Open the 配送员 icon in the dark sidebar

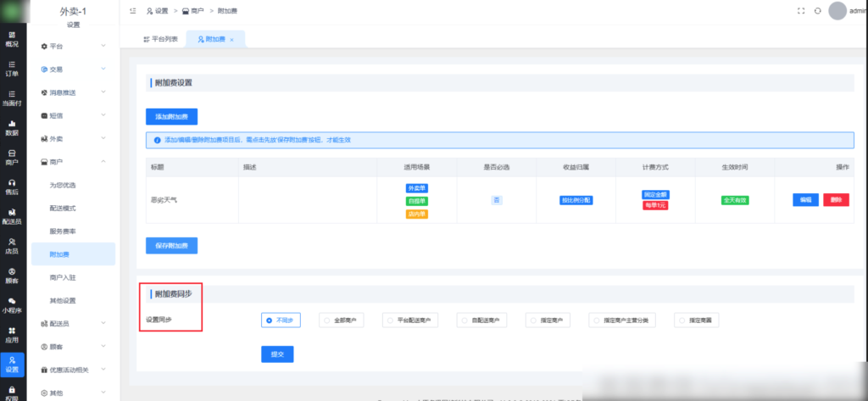click(12, 216)
